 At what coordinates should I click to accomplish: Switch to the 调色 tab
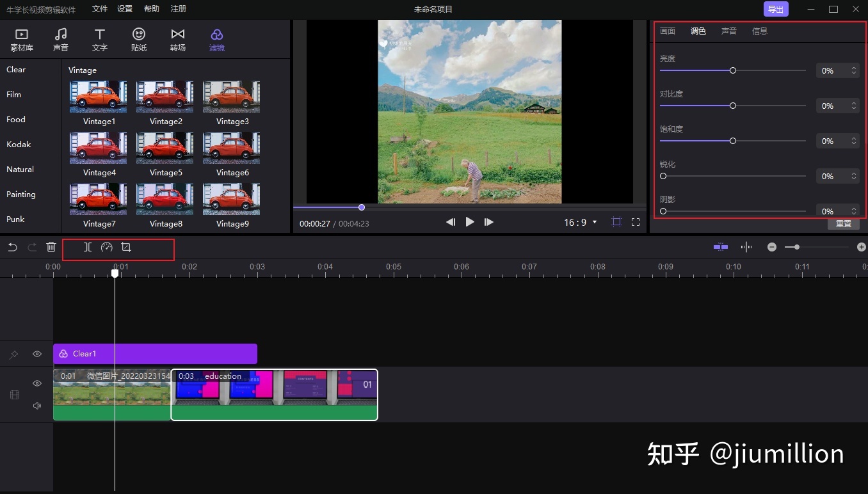(698, 30)
